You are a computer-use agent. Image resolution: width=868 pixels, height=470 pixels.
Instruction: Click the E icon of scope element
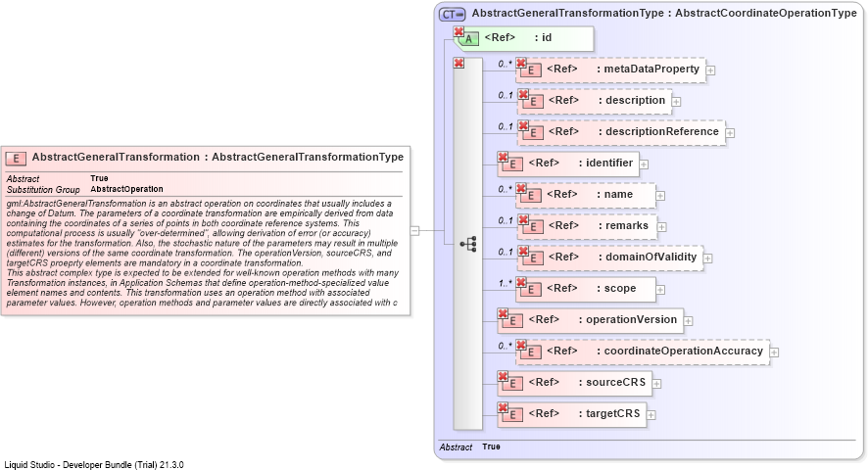531,290
